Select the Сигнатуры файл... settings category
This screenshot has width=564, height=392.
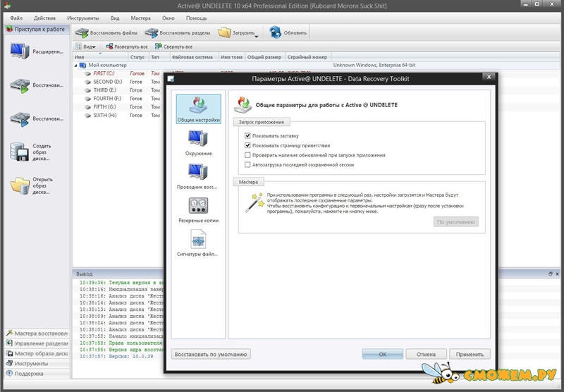click(198, 243)
